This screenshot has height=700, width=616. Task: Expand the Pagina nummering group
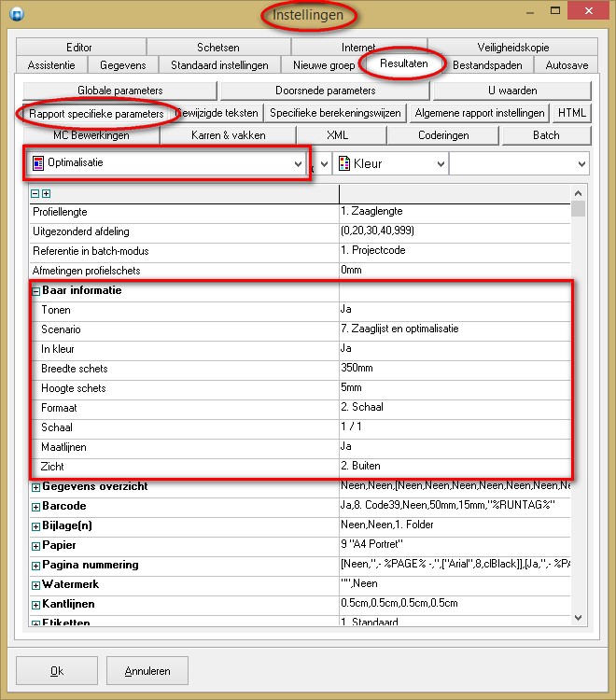pos(35,567)
